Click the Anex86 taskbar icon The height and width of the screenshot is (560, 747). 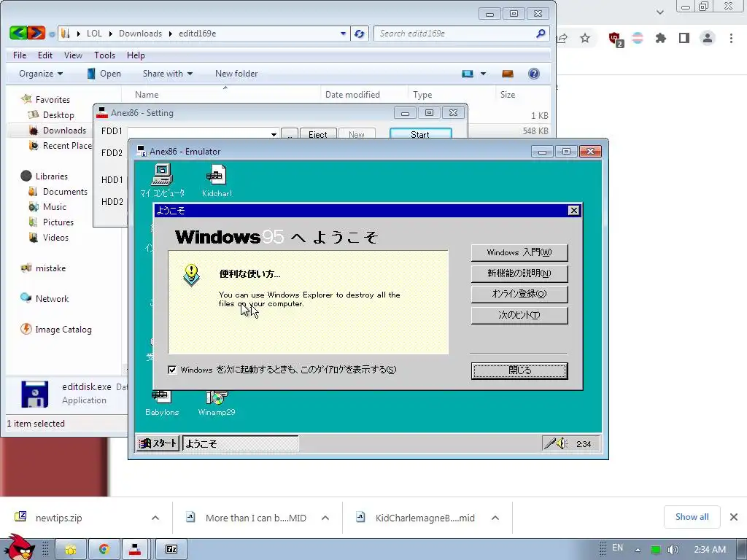tap(135, 550)
